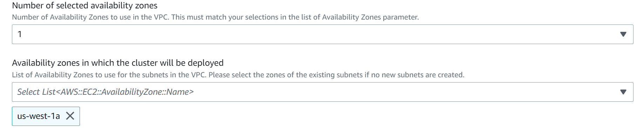
Task: Click the arrow of the number of zones dropdown
Action: click(x=623, y=34)
